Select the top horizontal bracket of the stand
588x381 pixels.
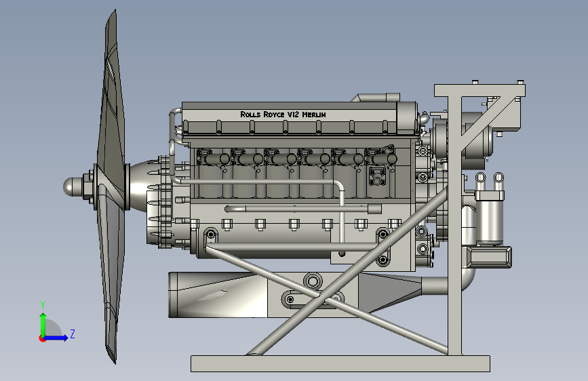click(x=479, y=90)
